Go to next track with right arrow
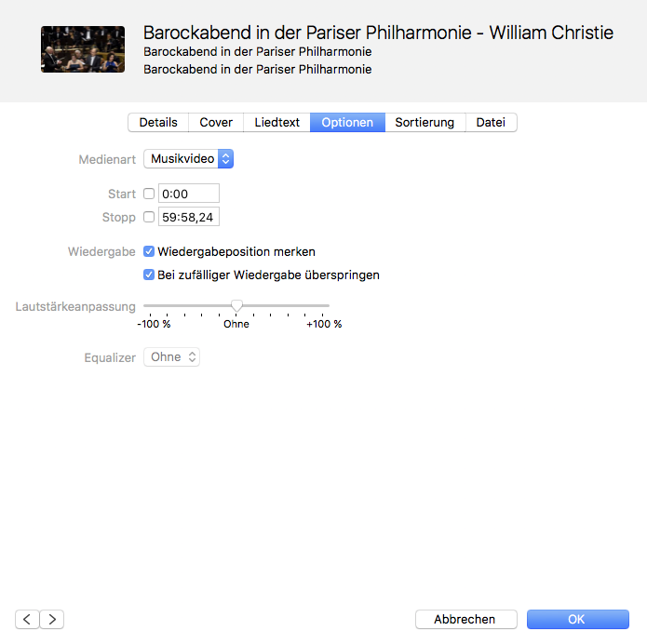Image resolution: width=647 pixels, height=644 pixels. coord(52,619)
